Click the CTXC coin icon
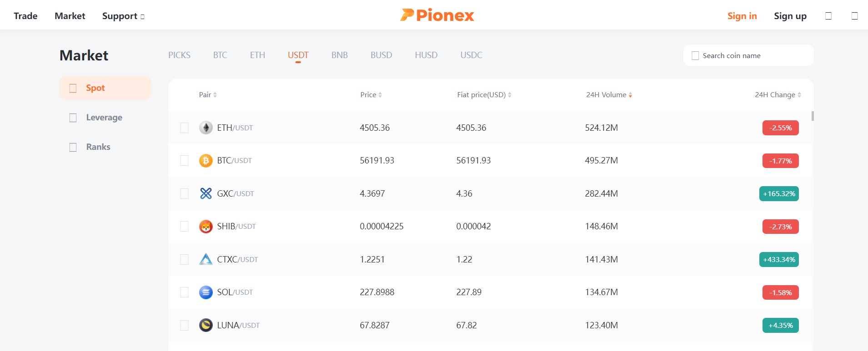 click(x=206, y=259)
